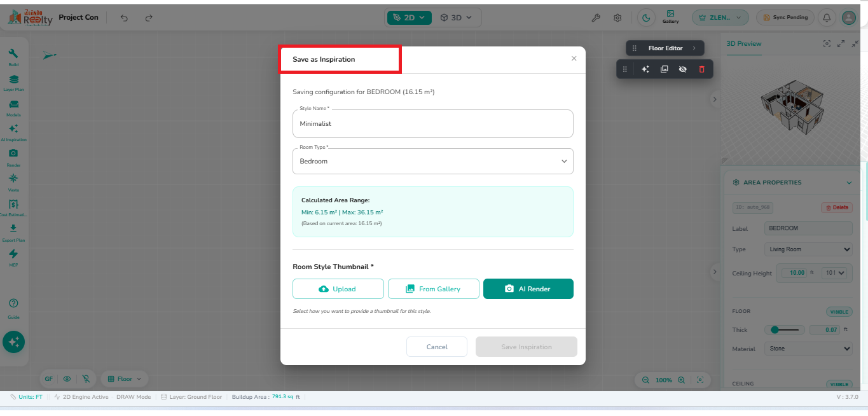Screen dimensions: 868x416
Task: Click the fit-to-screen icon beside zoom controls
Action: point(700,380)
